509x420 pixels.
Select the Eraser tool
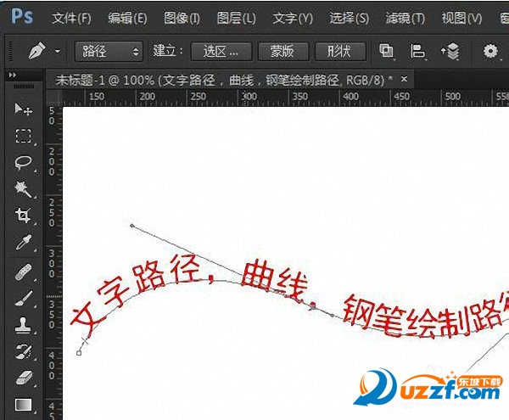pyautogui.click(x=23, y=377)
